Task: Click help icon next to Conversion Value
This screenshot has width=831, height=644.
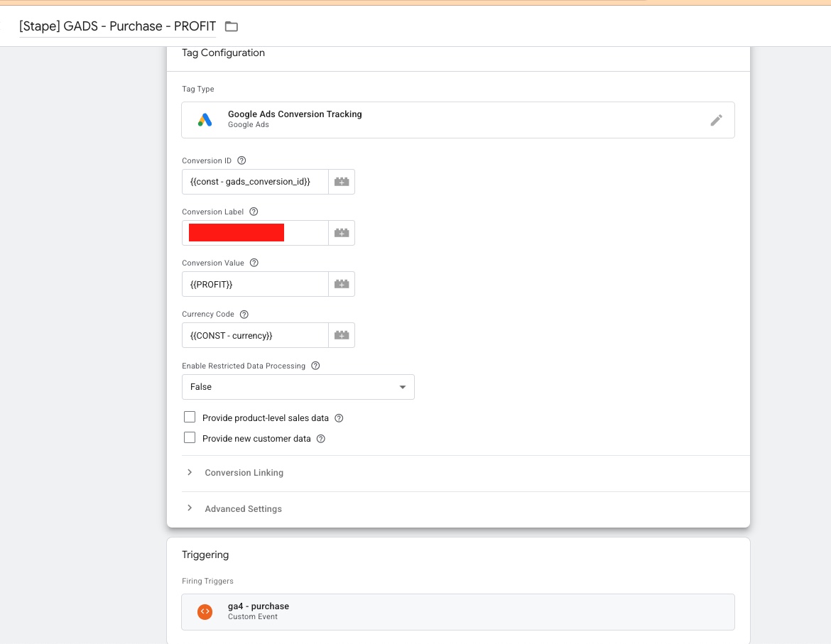Action: tap(254, 263)
